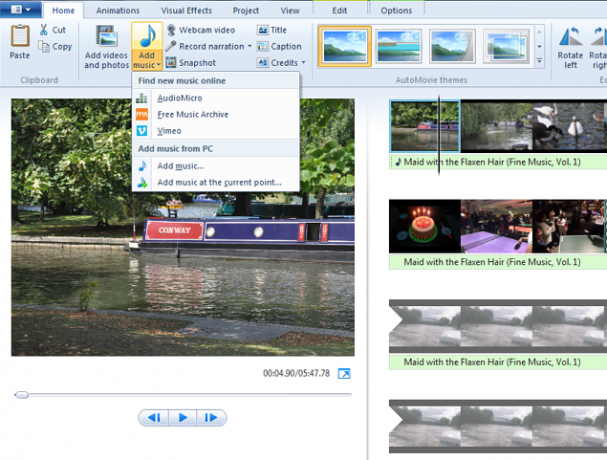Select Vimeo in the music menu

(x=216, y=131)
